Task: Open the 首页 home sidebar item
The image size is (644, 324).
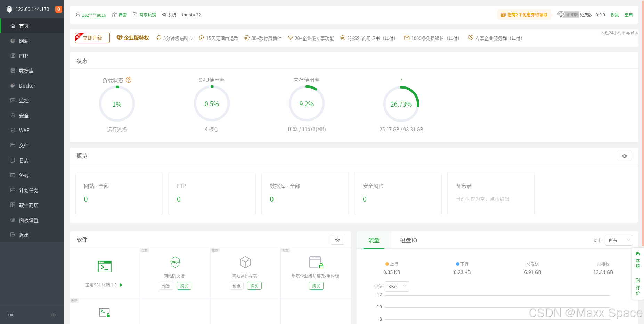Action: [x=32, y=26]
